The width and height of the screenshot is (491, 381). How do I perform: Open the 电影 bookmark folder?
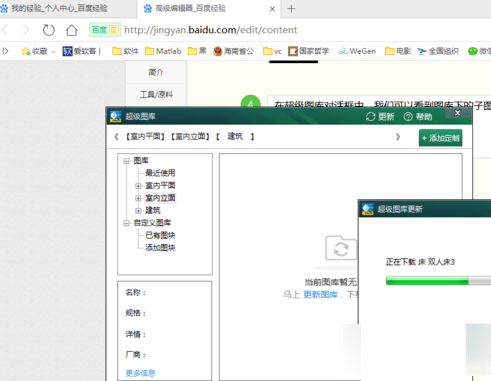[398, 51]
